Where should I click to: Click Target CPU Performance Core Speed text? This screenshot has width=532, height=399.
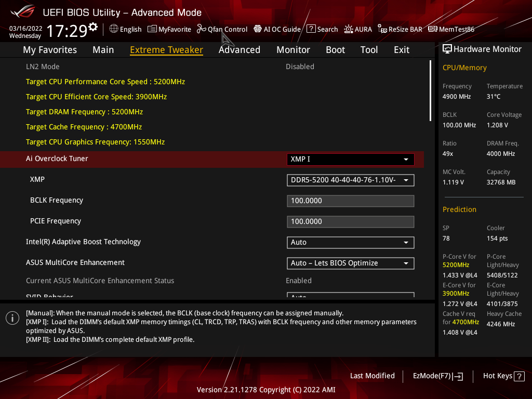[x=105, y=82]
